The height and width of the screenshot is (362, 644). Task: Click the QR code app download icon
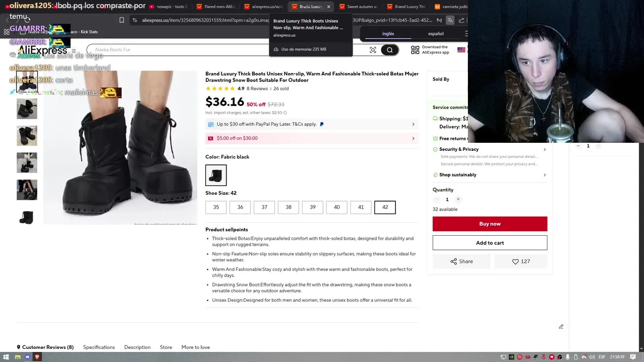point(415,50)
